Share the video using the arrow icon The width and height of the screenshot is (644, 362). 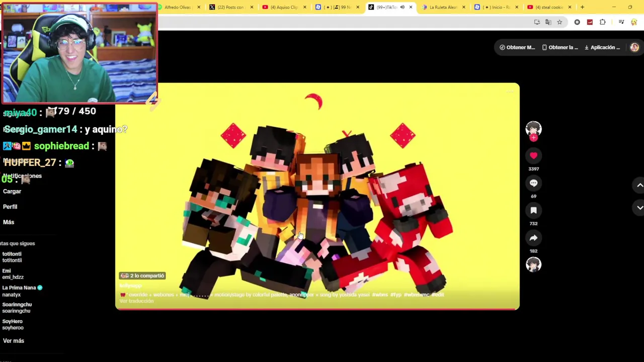[533, 238]
